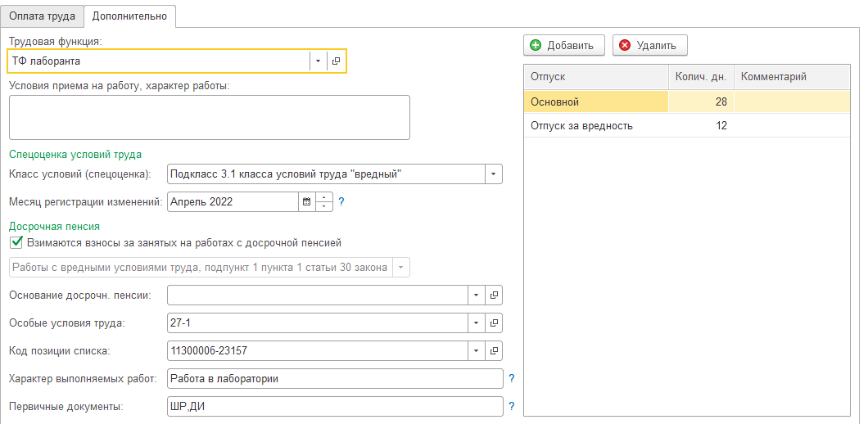Show help for Характер выполняемых работ
Viewport: 868px width, 424px height.
512,379
